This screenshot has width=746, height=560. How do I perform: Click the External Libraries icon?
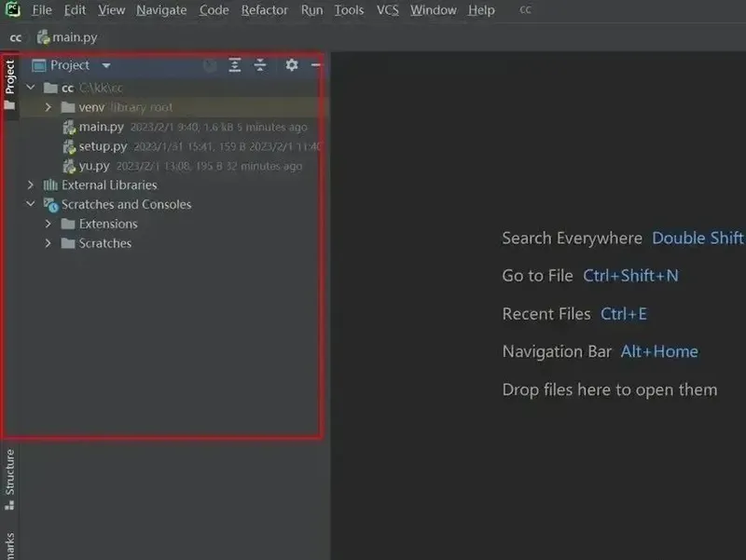(x=51, y=185)
